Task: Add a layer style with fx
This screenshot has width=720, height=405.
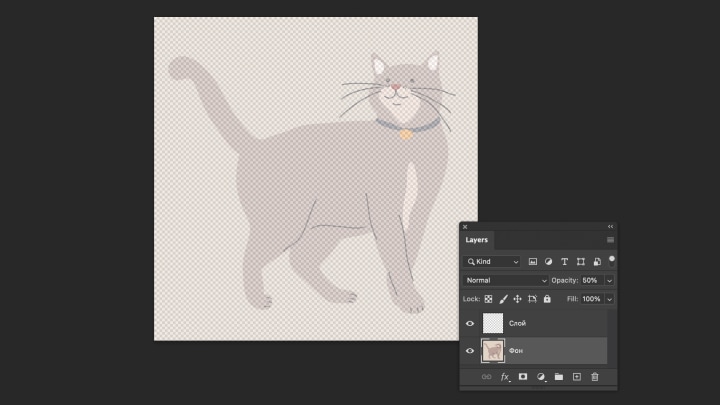Action: (505, 377)
